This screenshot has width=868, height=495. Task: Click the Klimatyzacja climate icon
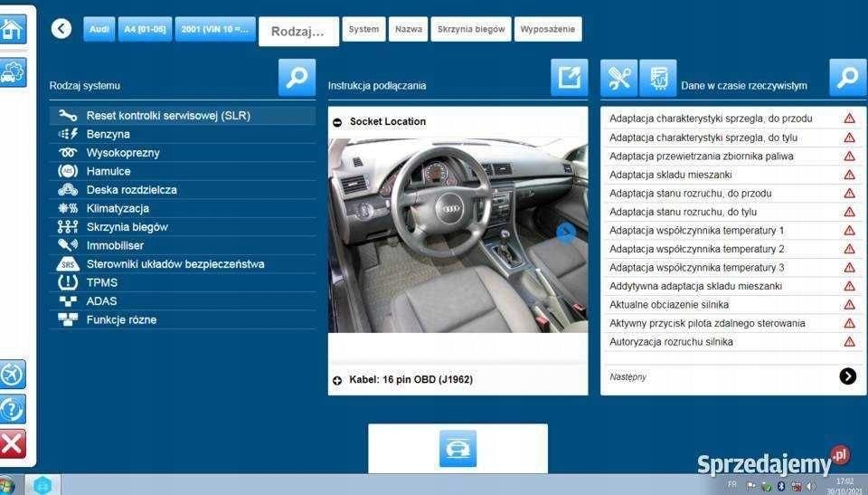pos(68,208)
